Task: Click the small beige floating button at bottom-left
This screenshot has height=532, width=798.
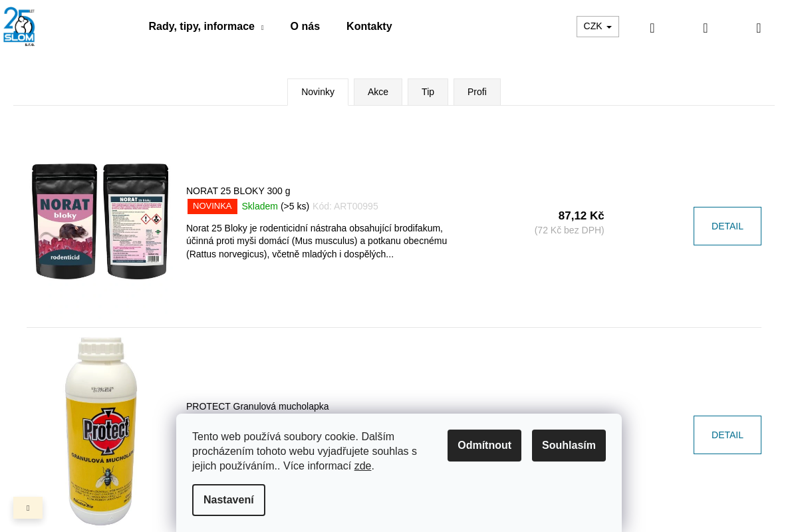Action: pyautogui.click(x=28, y=508)
